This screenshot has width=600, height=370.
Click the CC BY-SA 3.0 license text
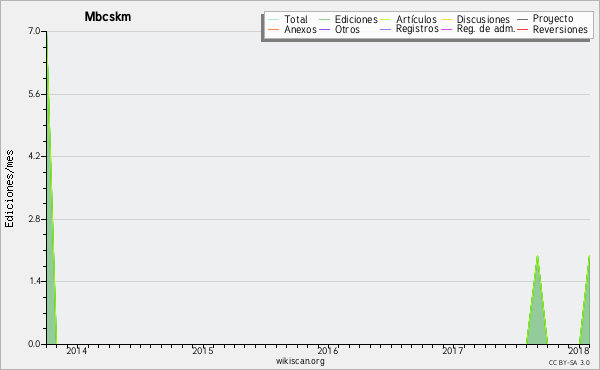569,363
